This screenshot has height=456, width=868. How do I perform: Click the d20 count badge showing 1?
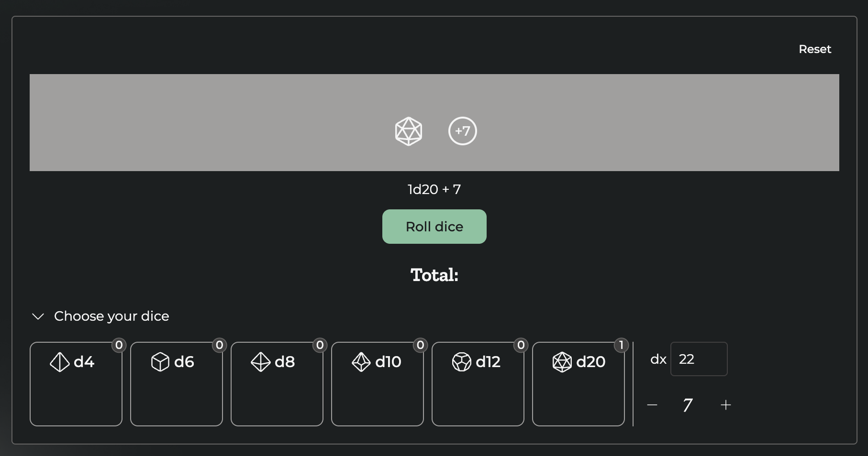tap(621, 345)
